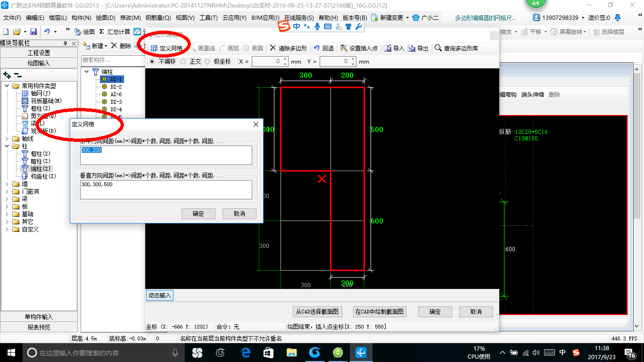
Task: Open BIM应用(I) menu
Action: click(x=265, y=17)
